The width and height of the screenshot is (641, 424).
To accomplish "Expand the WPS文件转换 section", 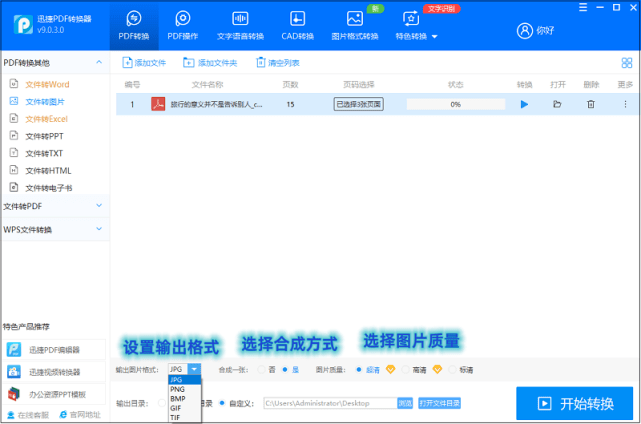I will [99, 229].
